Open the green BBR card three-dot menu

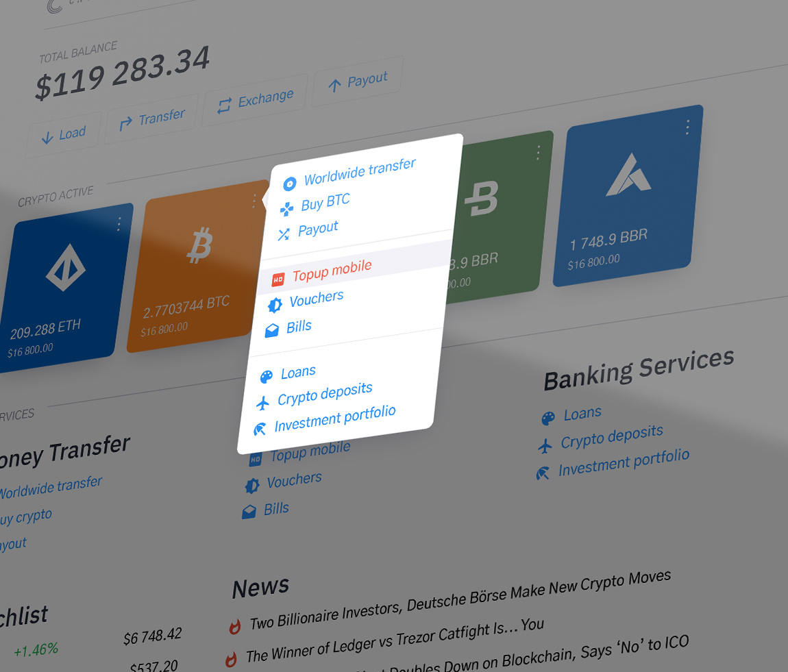[538, 152]
